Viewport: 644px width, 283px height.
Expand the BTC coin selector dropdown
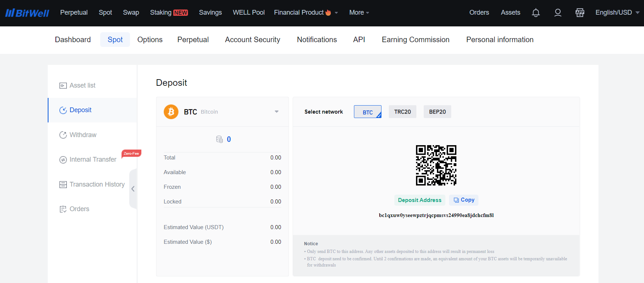coord(277,112)
